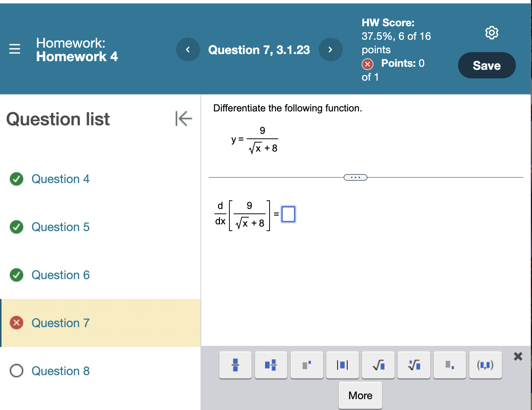Screen dimensions: 532x410
Task: Open the settings gear menu
Action: tap(491, 33)
